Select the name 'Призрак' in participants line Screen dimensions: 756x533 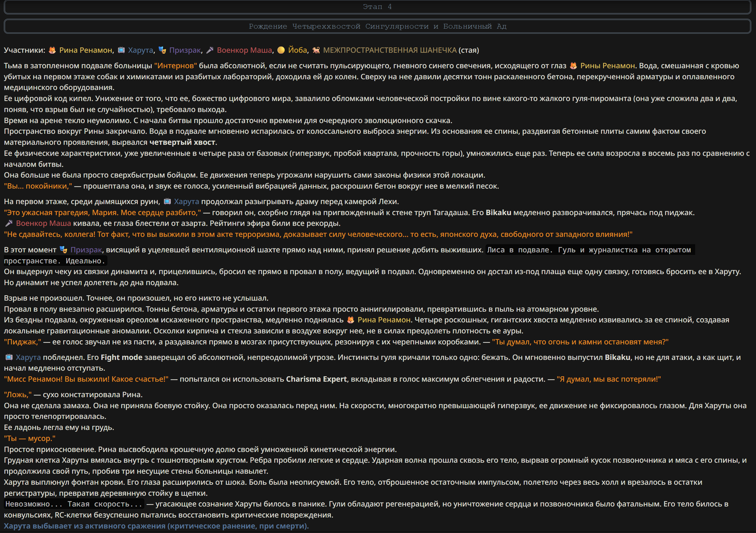point(185,50)
